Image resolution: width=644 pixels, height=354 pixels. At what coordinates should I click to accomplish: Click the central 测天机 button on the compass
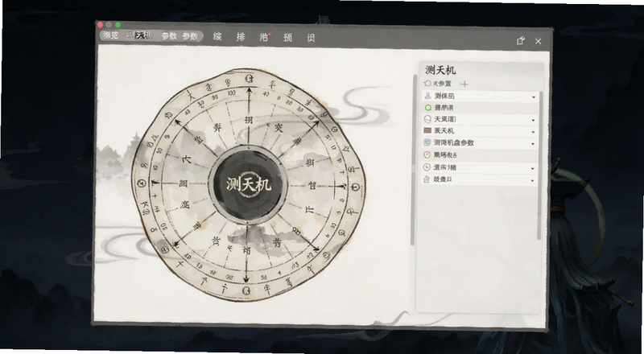(248, 185)
